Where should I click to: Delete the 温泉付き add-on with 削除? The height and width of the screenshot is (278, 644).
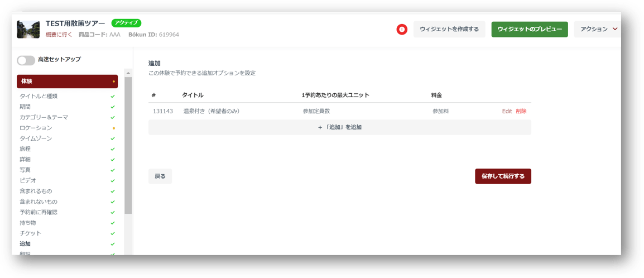pyautogui.click(x=521, y=111)
